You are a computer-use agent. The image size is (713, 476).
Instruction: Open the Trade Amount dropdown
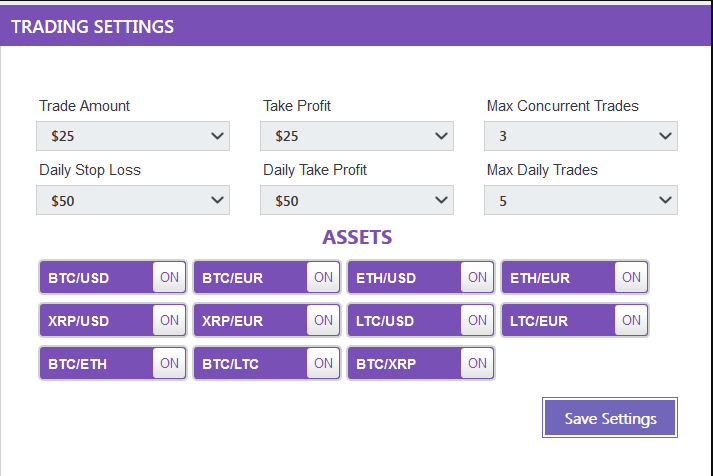tap(133, 136)
